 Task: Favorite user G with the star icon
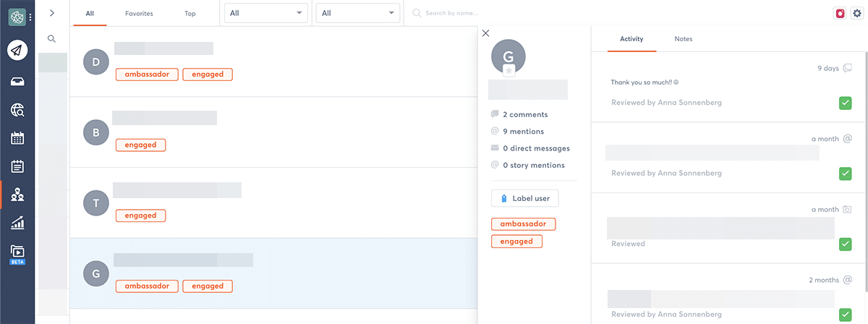click(x=509, y=70)
